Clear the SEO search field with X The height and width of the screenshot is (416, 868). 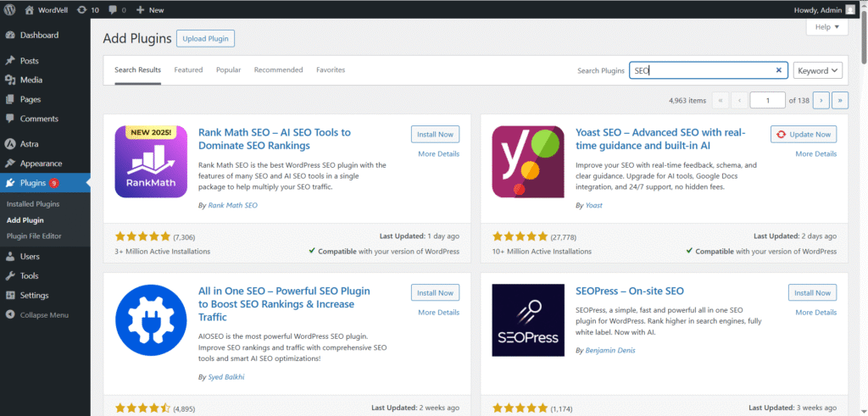[x=778, y=70]
